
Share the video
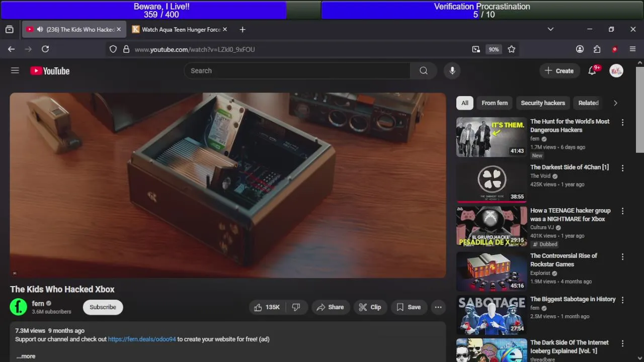click(330, 307)
